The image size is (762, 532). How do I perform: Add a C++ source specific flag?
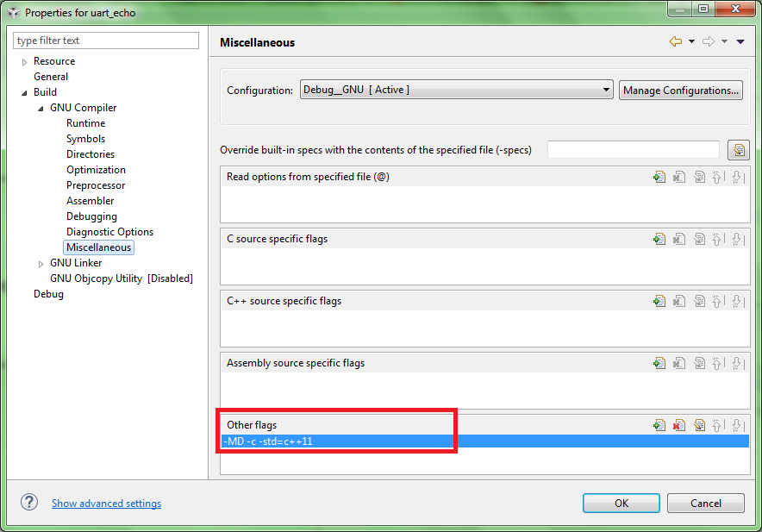pyautogui.click(x=659, y=302)
